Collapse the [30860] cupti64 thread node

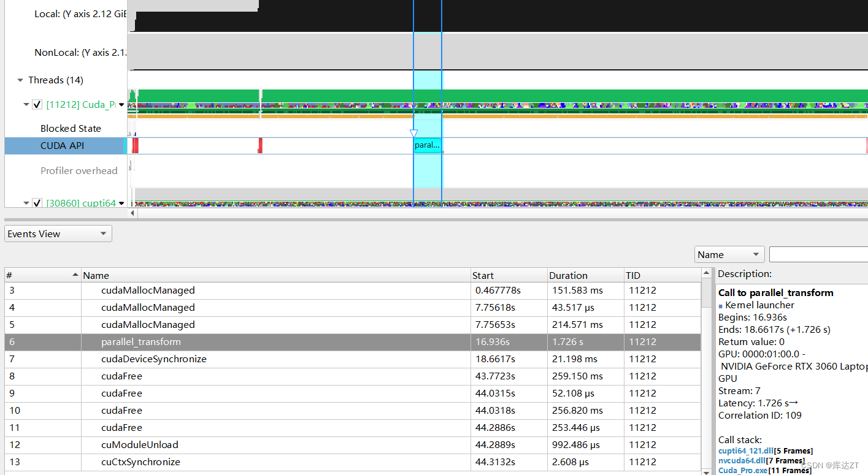[x=26, y=203]
